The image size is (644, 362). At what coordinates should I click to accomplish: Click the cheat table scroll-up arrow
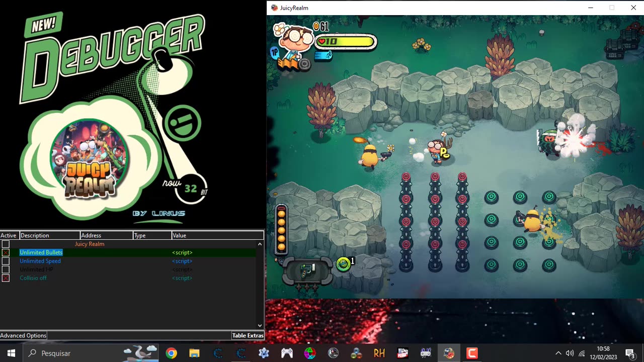click(x=260, y=244)
